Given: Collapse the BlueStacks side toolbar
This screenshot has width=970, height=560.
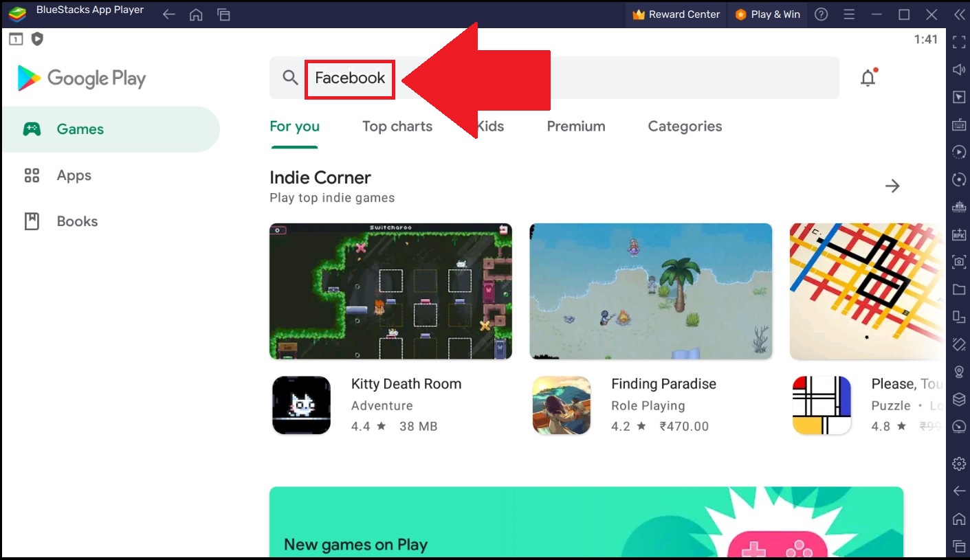Looking at the screenshot, I should point(959,14).
